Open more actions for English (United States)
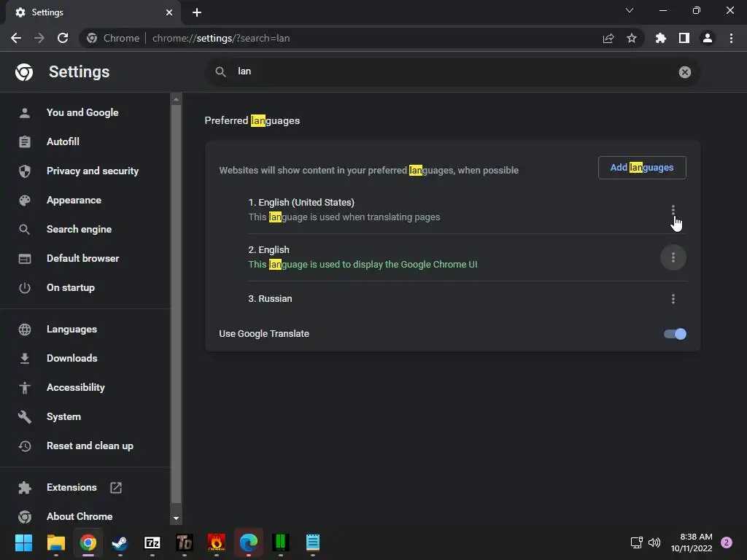The height and width of the screenshot is (560, 747). tap(673, 210)
